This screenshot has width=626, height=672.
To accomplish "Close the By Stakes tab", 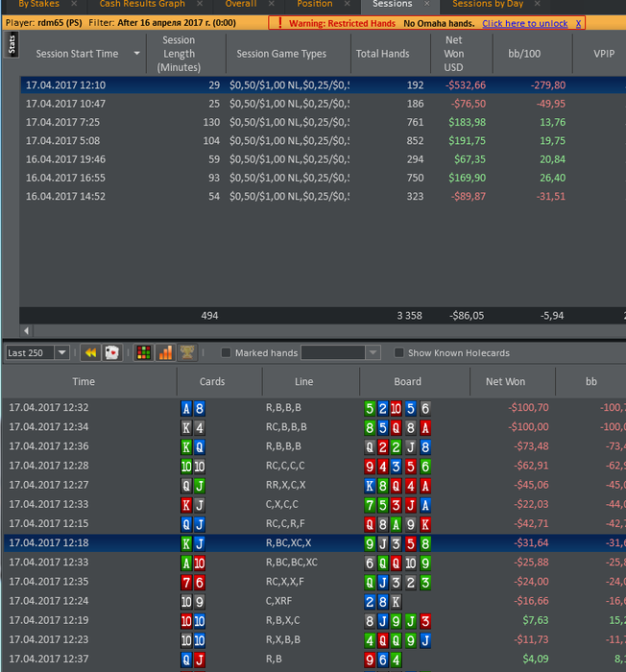I will click(74, 4).
